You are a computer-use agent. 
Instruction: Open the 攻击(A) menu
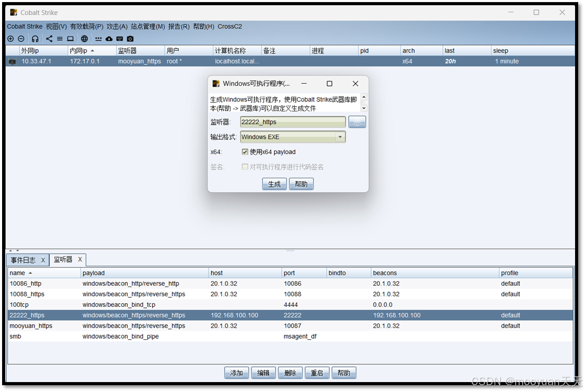click(117, 27)
